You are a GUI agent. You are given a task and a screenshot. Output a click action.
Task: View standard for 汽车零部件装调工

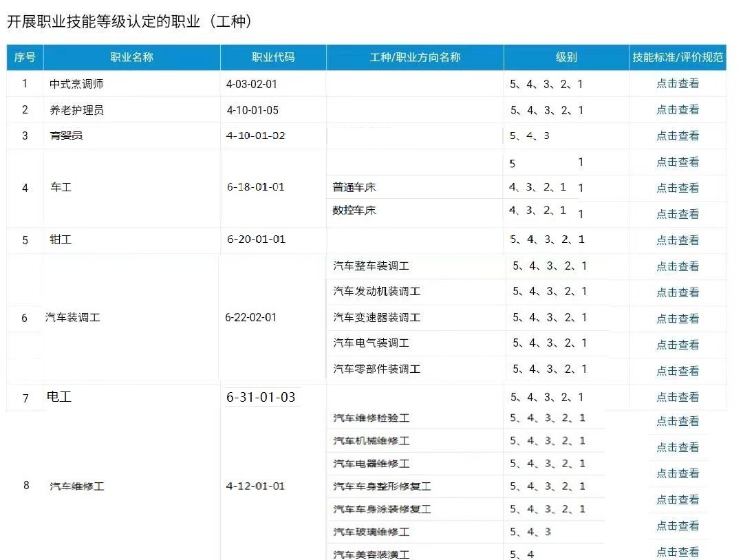tap(678, 370)
